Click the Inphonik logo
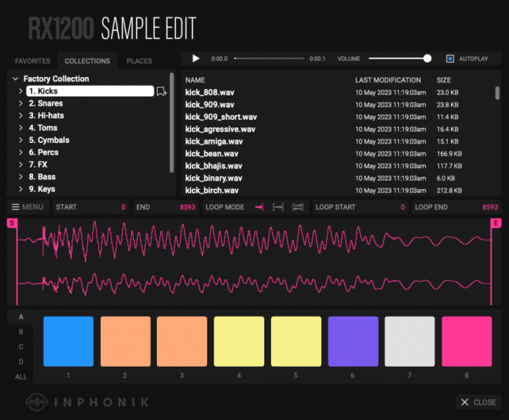Viewport: 509px width, 420px height. coord(88,402)
